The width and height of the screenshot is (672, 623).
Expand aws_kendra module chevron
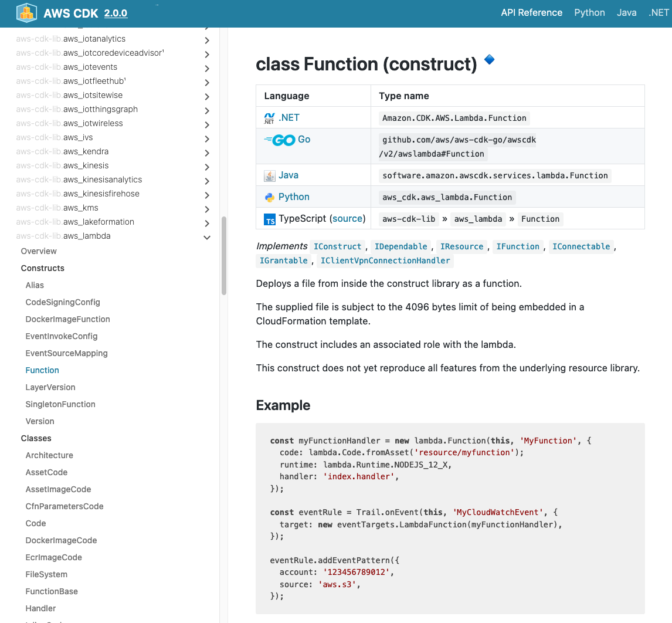coord(207,153)
